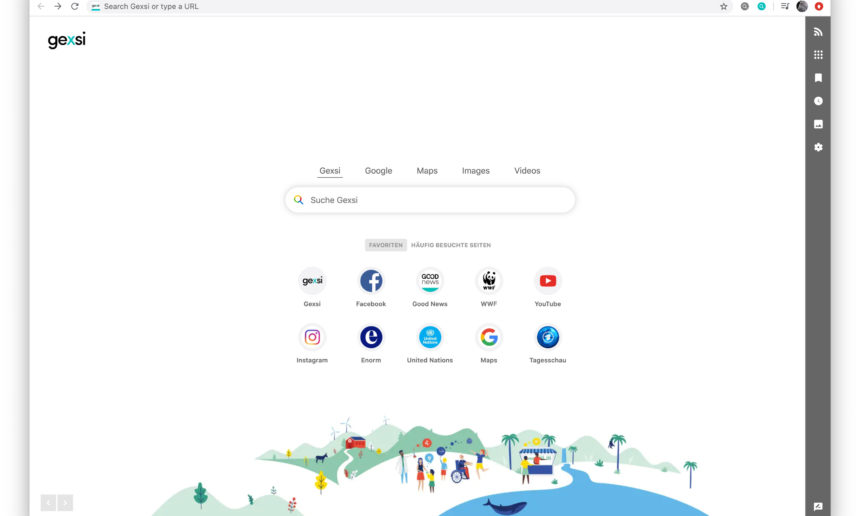The width and height of the screenshot is (860, 516).
Task: Click the gexsi logo at top left
Action: [66, 40]
